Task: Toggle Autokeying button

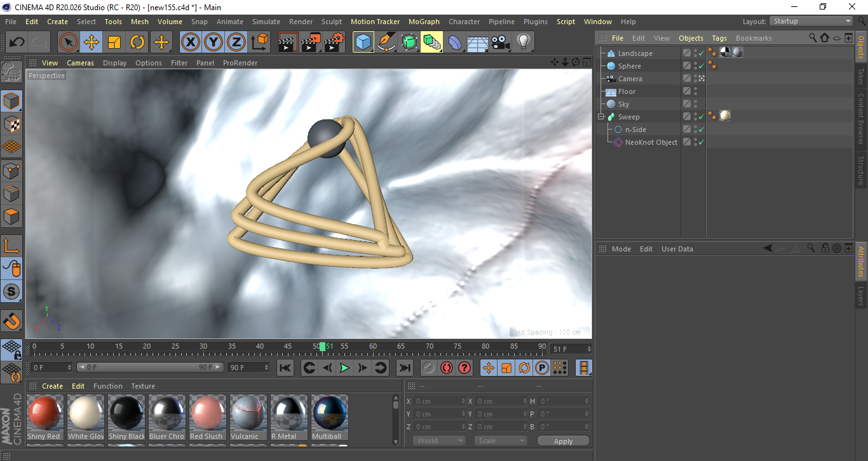Action: tap(447, 368)
